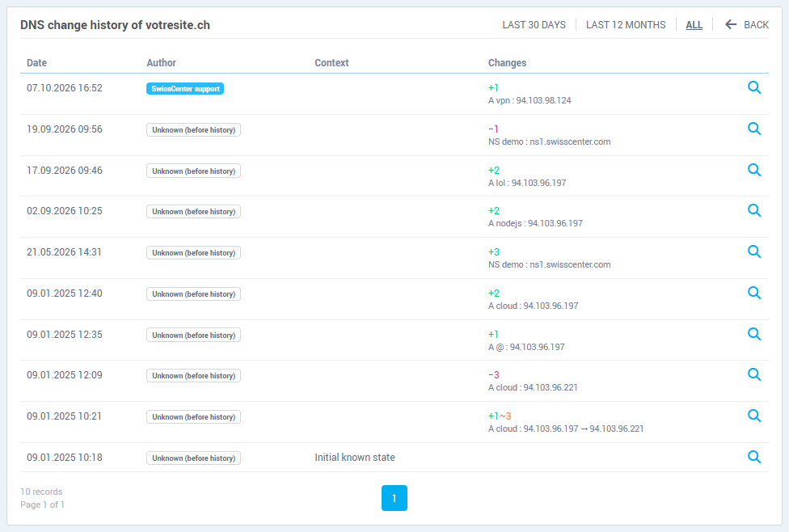
Task: Open details magnifier for 09.01.2025 10:21 entry
Action: tap(753, 416)
